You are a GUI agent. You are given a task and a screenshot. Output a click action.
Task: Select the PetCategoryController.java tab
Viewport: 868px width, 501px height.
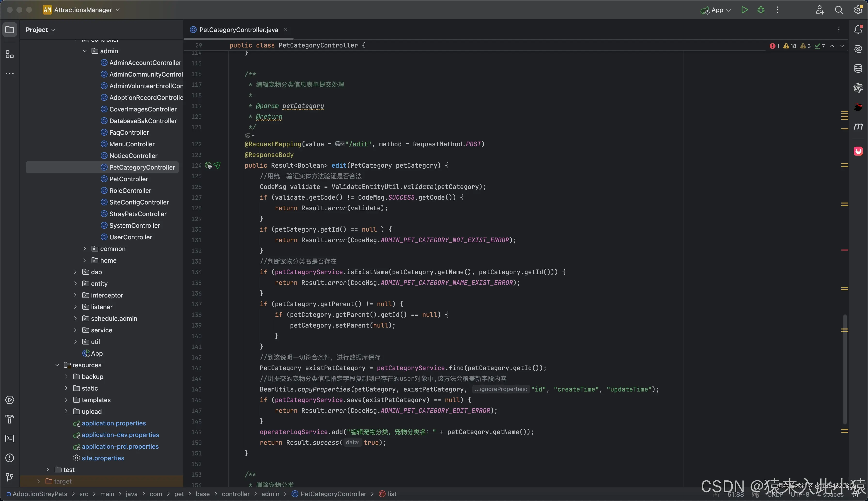pyautogui.click(x=238, y=30)
